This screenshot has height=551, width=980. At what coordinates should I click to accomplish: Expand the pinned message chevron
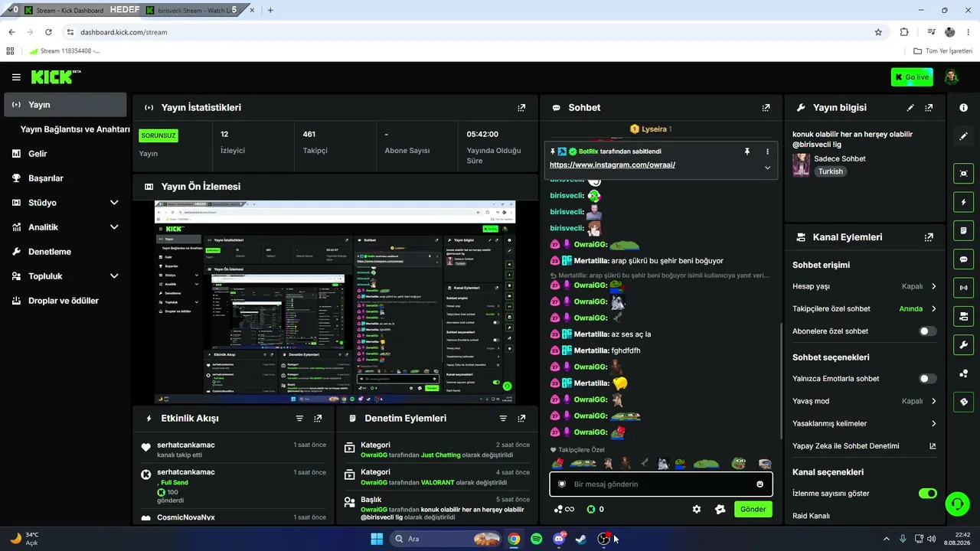click(x=767, y=168)
